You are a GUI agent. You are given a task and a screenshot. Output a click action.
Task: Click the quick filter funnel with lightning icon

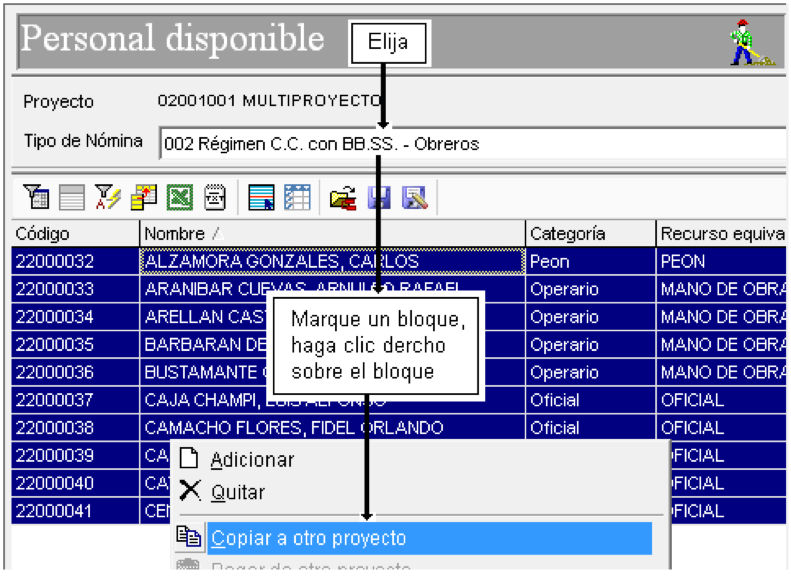[x=108, y=197]
